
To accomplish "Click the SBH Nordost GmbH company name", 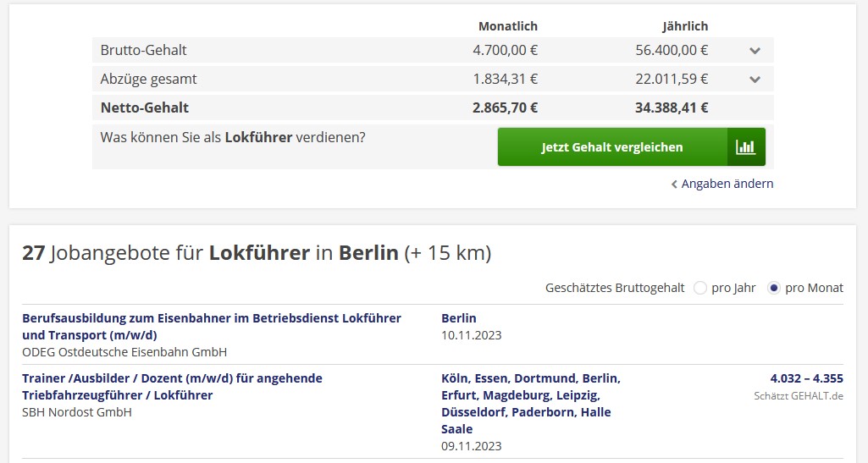I will pyautogui.click(x=77, y=412).
